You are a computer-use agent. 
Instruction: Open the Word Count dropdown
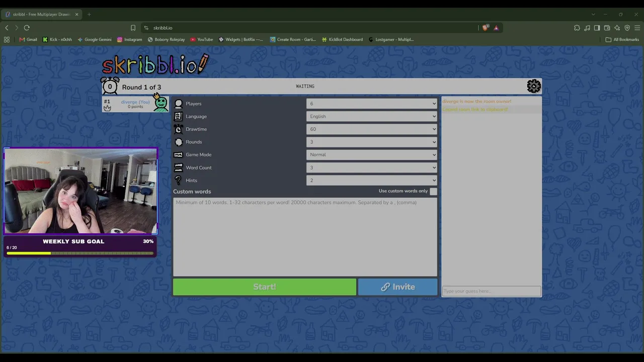(371, 167)
